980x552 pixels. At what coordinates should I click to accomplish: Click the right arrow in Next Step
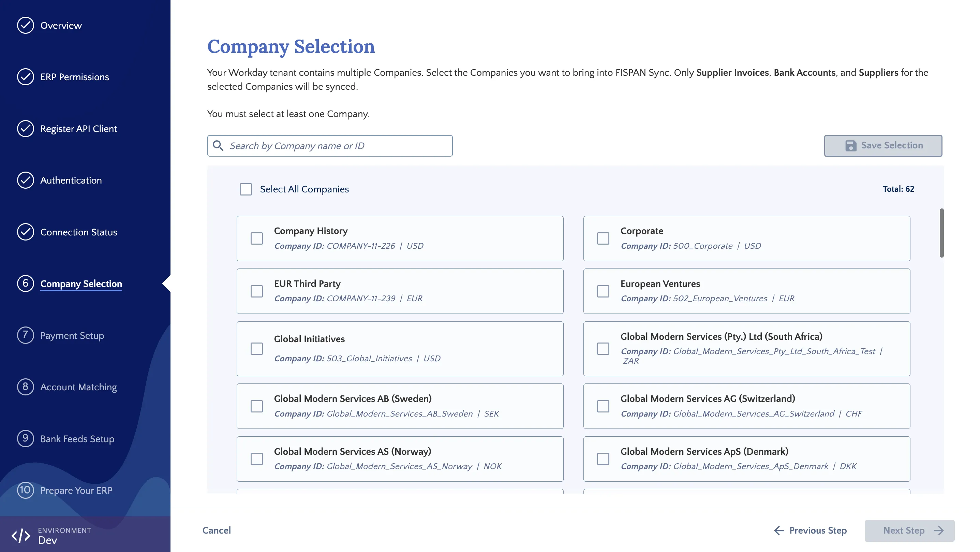(939, 531)
